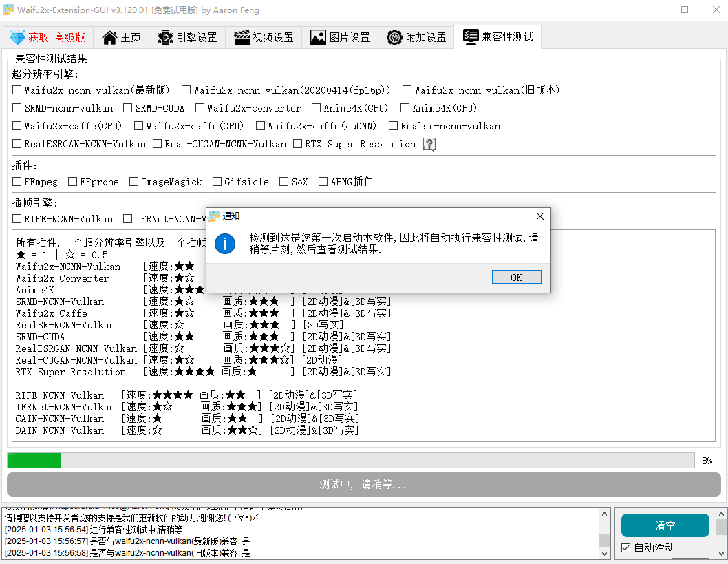Image resolution: width=728 pixels, height=564 pixels.
Task: Click the gear icon on 引擎设置 tab
Action: coord(164,38)
